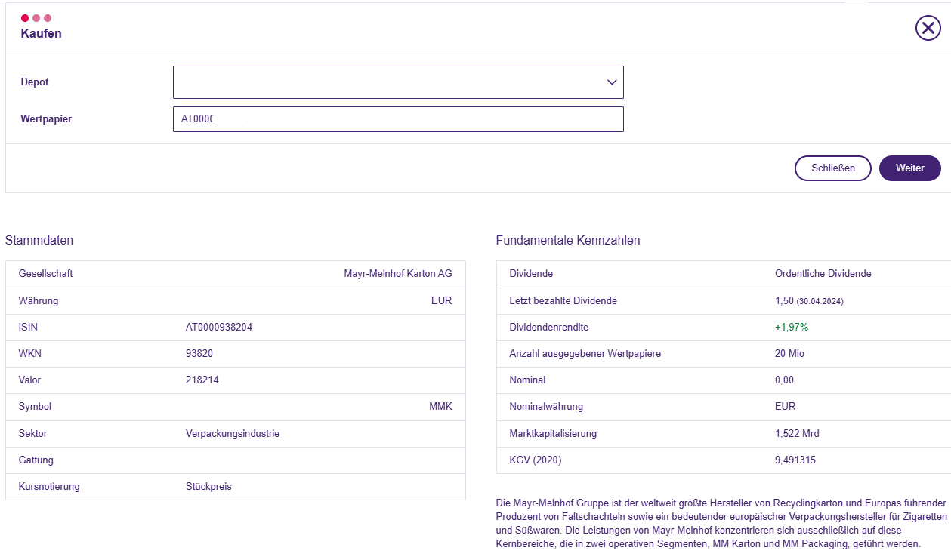Image resolution: width=951 pixels, height=560 pixels.
Task: Click dividend yield +1,97%
Action: (792, 328)
